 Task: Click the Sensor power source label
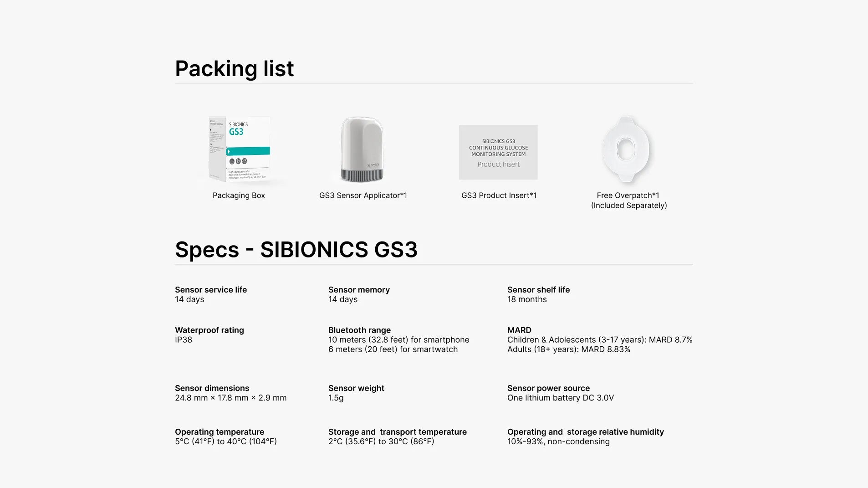tap(548, 388)
